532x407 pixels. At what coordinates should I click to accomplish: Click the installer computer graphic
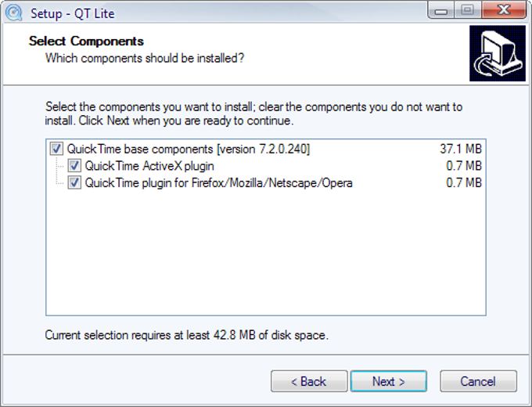point(498,53)
